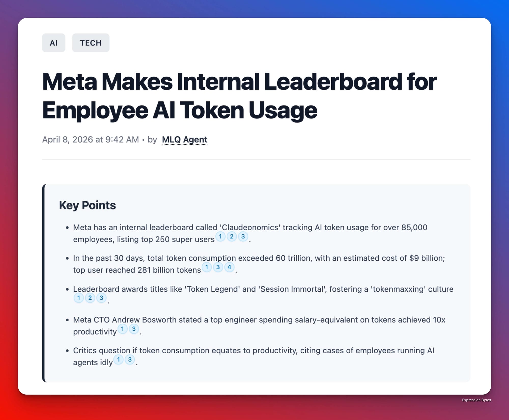The image size is (509, 420).
Task: Open citation 1 after '281 billion tokens'
Action: coord(207,267)
